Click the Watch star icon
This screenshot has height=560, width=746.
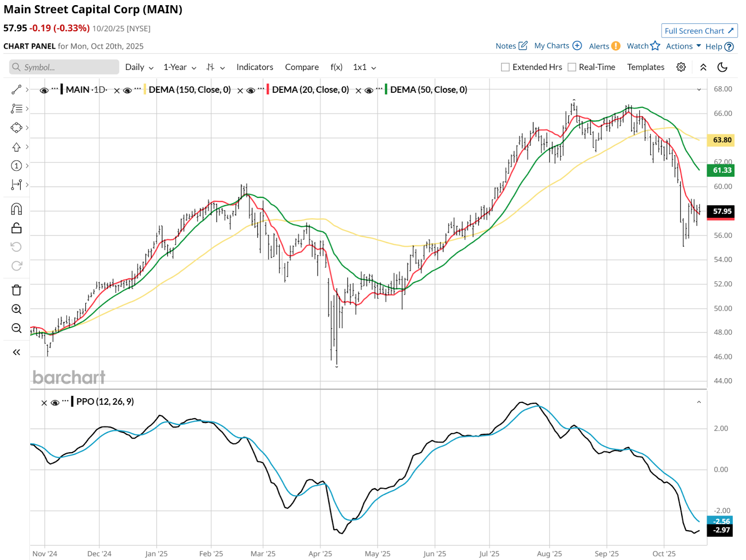[655, 46]
